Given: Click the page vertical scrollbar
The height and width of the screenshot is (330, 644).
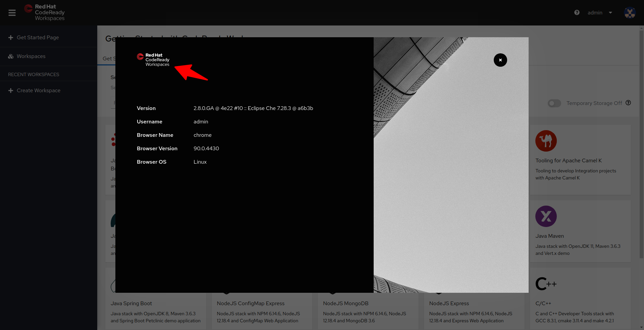Looking at the screenshot, I should (x=641, y=144).
